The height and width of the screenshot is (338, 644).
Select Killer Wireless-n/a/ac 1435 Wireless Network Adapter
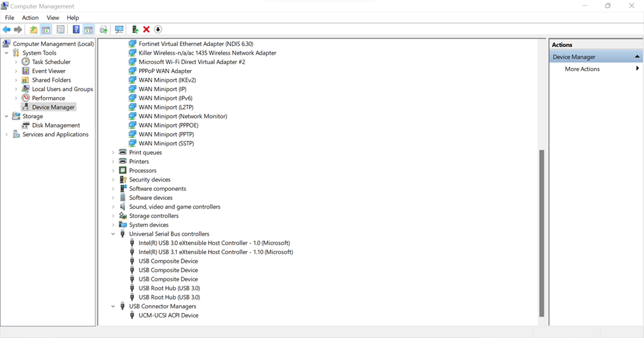point(207,53)
